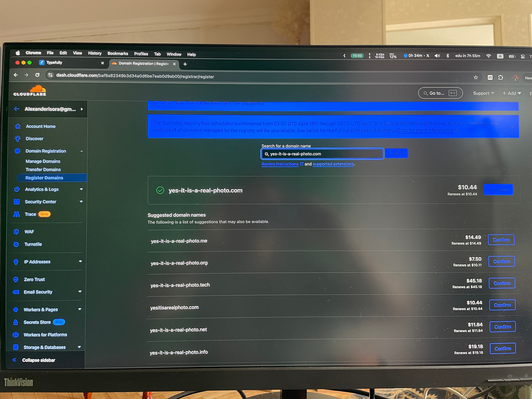Bookmark this page with star icon
This screenshot has width=532, height=399.
pos(476,77)
